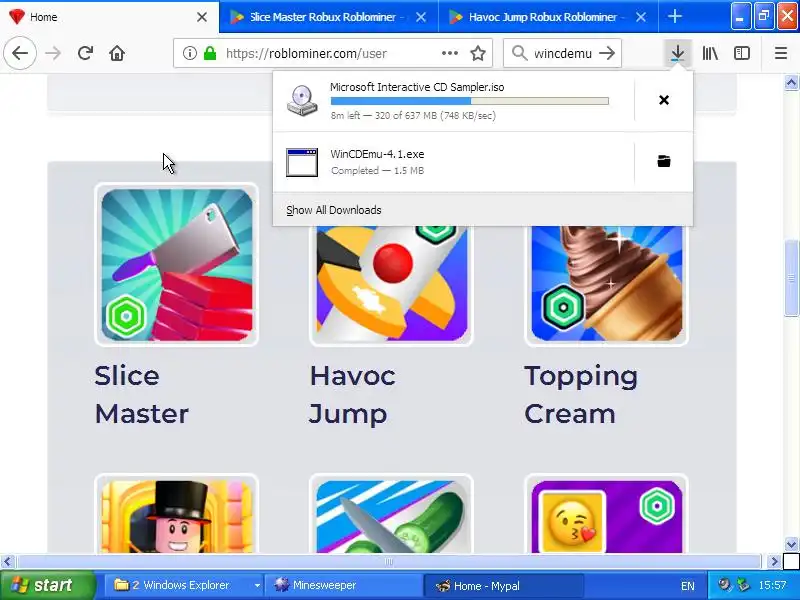Screen dimensions: 800x600
Task: Select Home - Mypal taskbar button
Action: click(x=503, y=585)
